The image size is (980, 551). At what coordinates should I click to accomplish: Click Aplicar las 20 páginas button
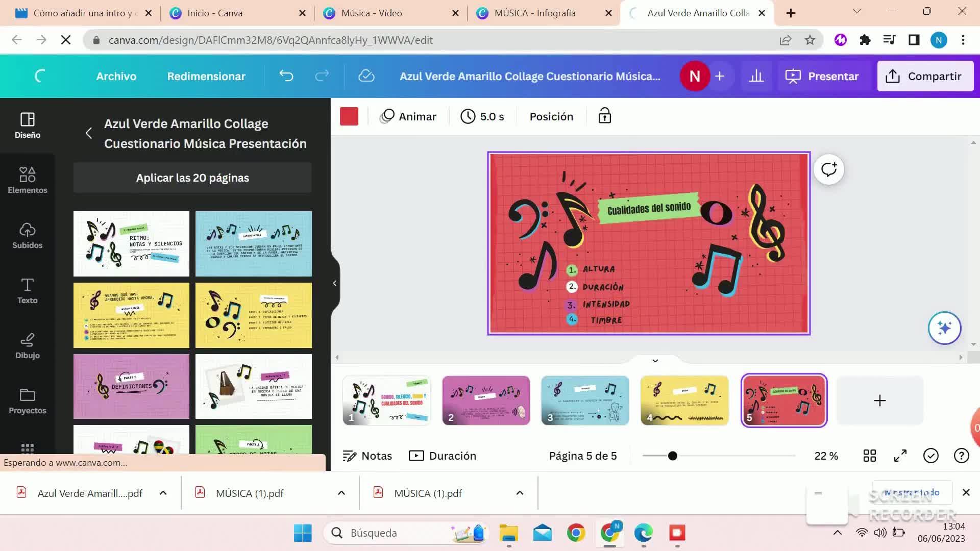click(192, 178)
